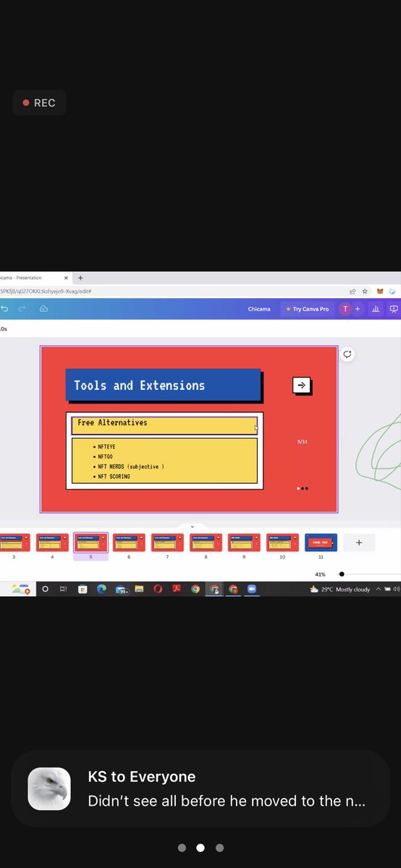This screenshot has width=401, height=868.
Task: Click the plus icon beside the avatar
Action: coord(358,309)
